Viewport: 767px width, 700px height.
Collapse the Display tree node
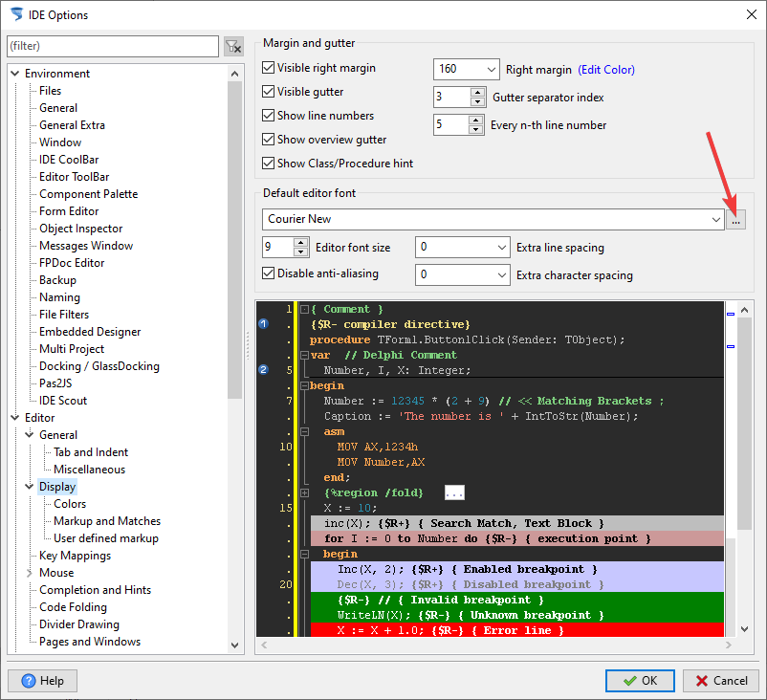[30, 486]
